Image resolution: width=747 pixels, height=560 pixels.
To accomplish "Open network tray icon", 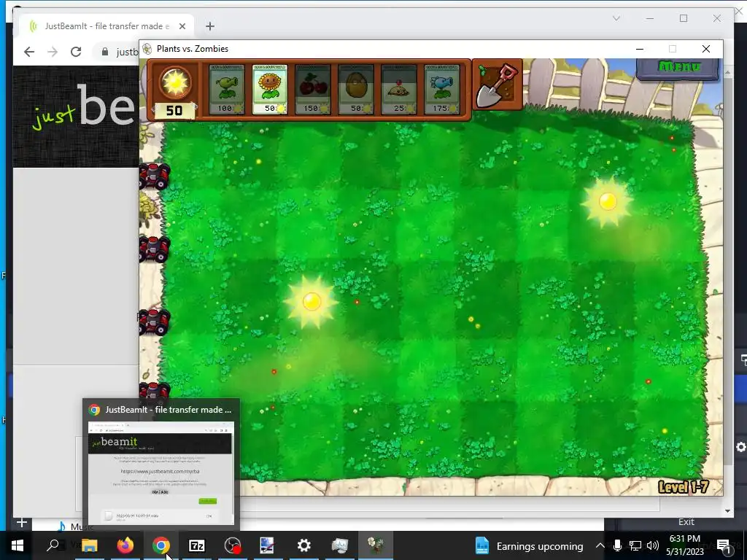I will (635, 545).
